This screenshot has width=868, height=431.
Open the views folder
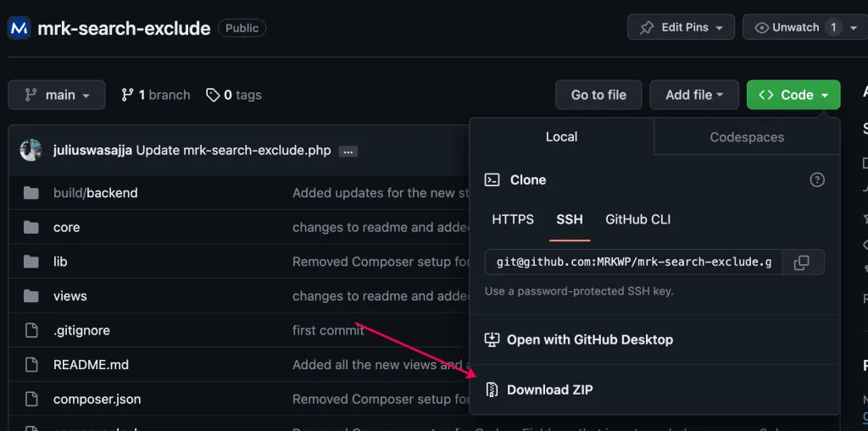(70, 296)
